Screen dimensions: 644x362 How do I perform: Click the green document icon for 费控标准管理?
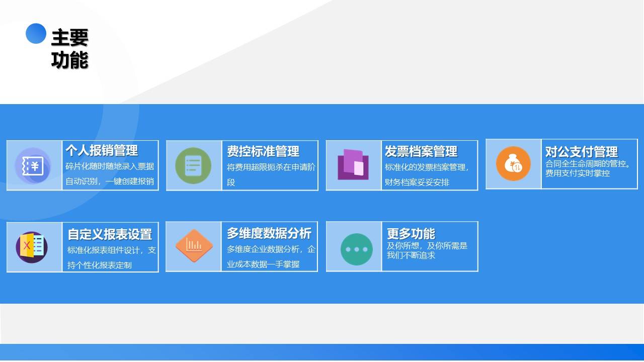pos(193,165)
